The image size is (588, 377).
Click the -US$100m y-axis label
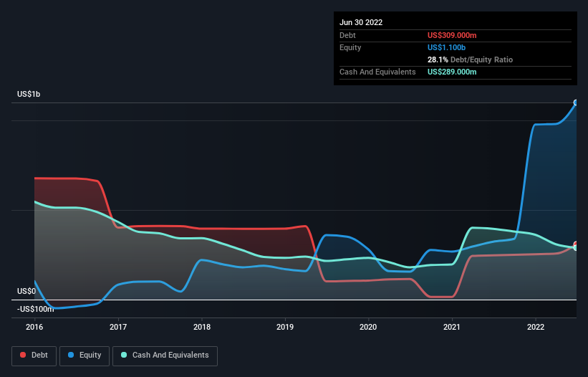point(36,309)
